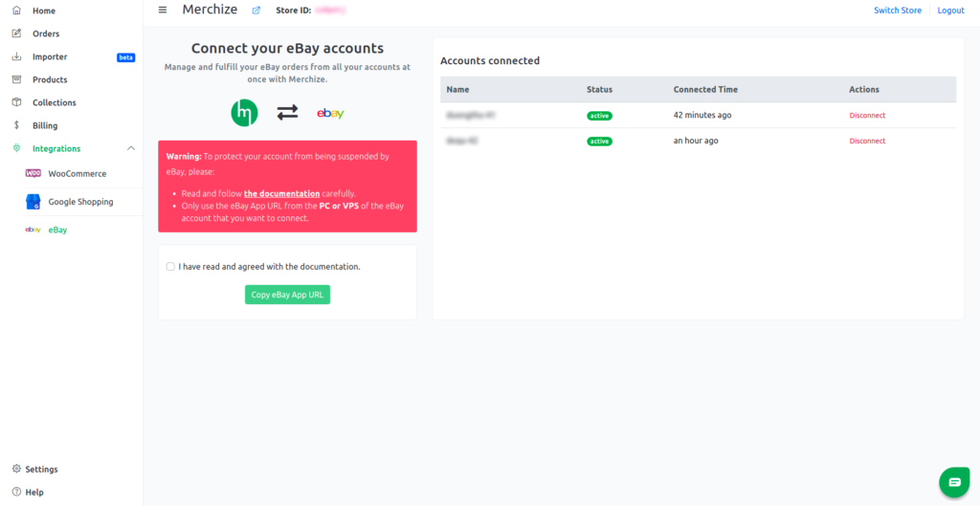Disconnect the account connected 42 minutes ago
Image resolution: width=980 pixels, height=506 pixels.
coord(867,116)
